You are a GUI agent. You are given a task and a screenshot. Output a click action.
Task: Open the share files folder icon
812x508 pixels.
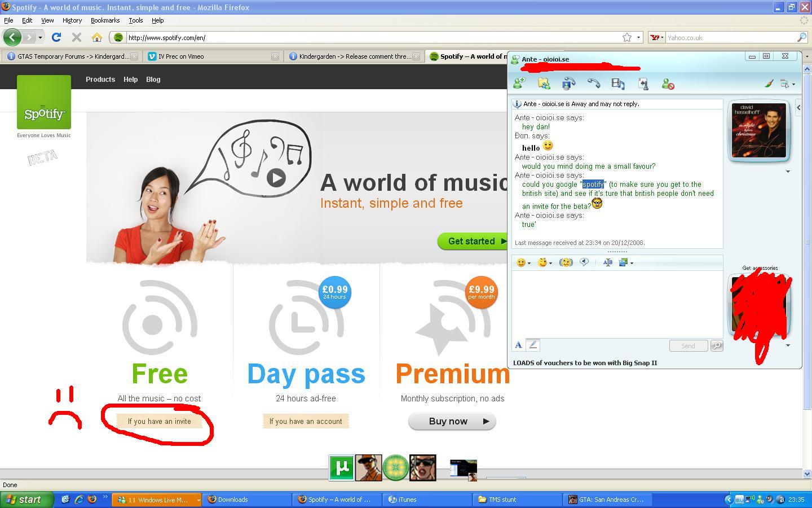point(544,84)
